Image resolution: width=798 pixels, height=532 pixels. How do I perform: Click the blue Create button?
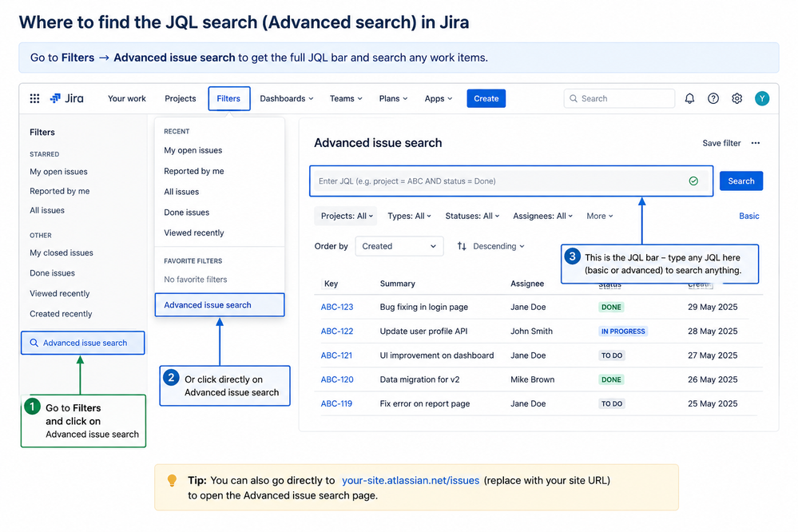click(486, 98)
